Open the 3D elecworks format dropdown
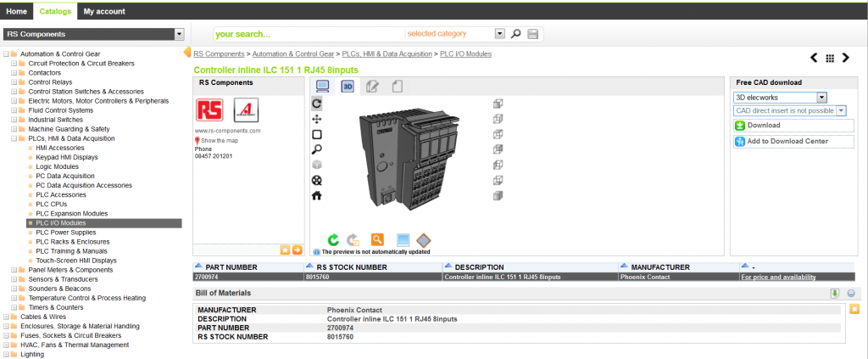Image resolution: width=868 pixels, height=359 pixels. pos(821,98)
